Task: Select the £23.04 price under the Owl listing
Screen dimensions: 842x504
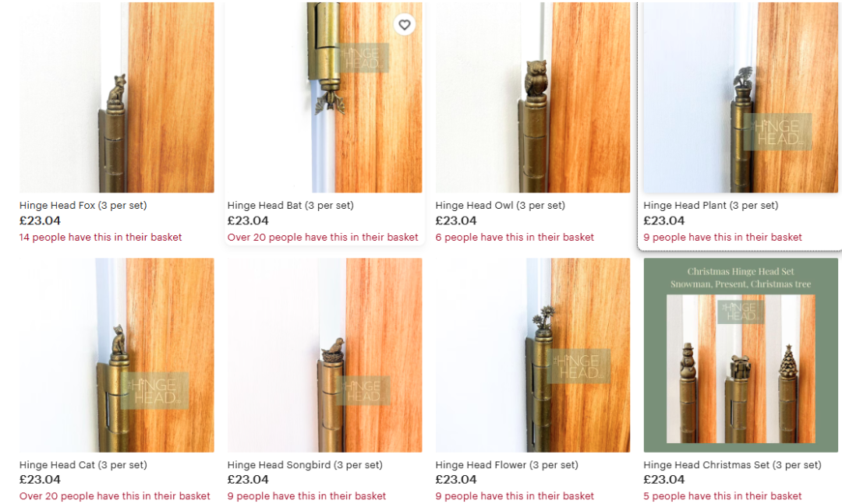Action: [x=456, y=220]
